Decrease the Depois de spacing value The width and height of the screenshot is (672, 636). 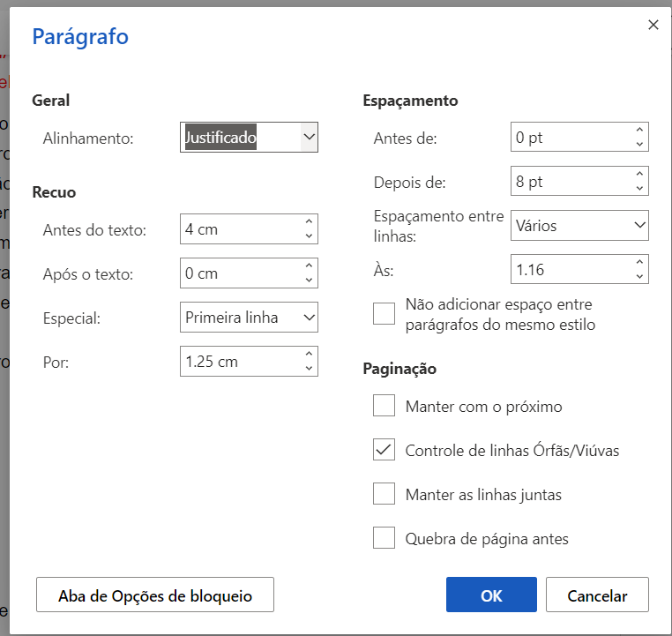[x=639, y=189]
